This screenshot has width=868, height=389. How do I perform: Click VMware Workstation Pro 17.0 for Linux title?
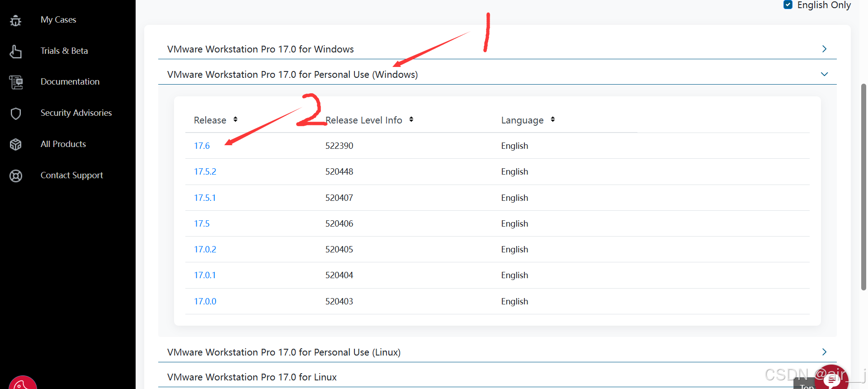click(x=252, y=377)
